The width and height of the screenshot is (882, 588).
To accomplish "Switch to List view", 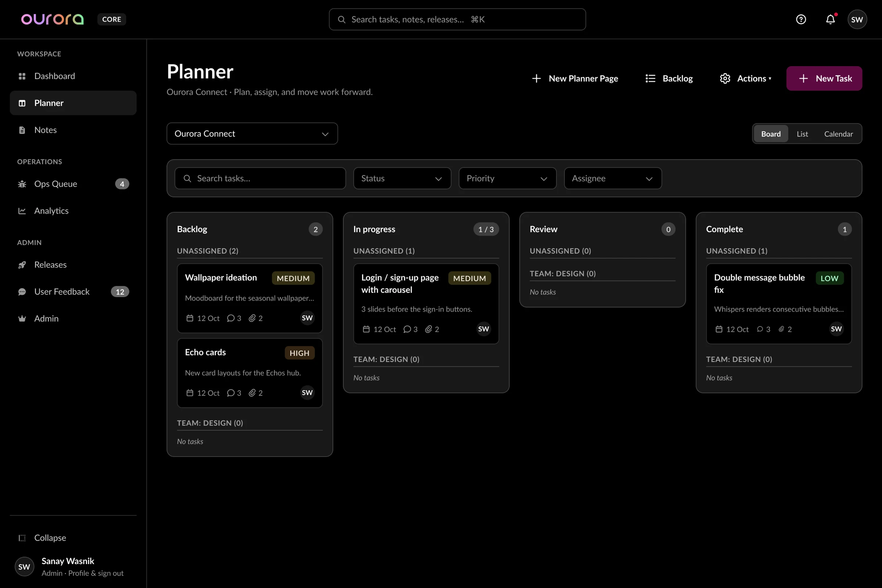I will click(802, 134).
